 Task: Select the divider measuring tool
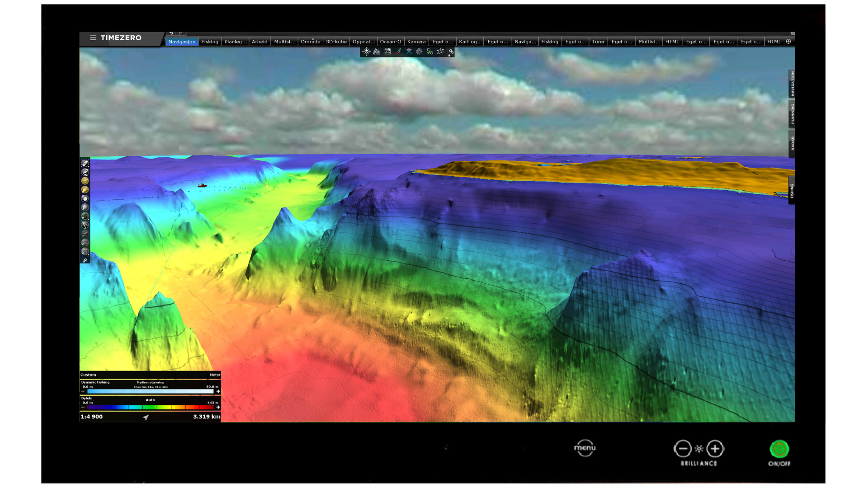(x=85, y=225)
